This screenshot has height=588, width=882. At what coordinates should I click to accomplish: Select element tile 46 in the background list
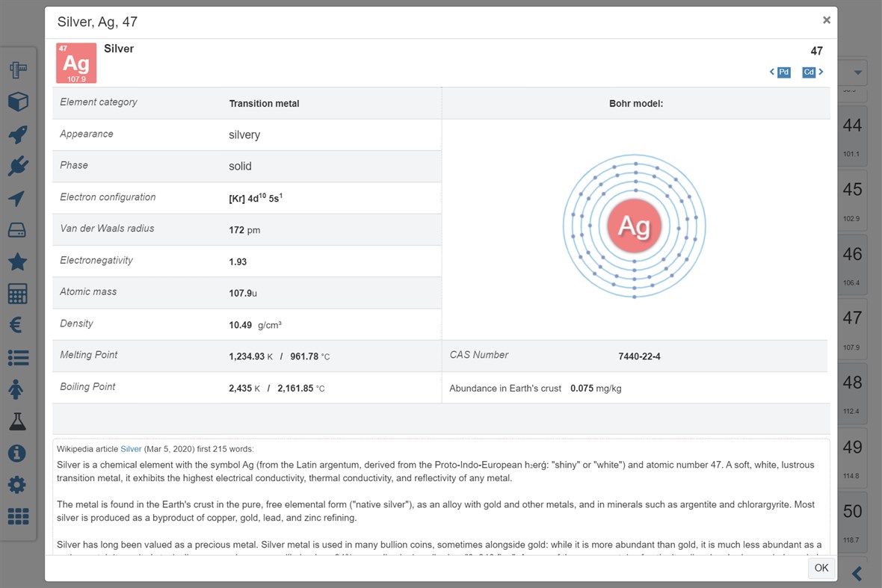(852, 263)
